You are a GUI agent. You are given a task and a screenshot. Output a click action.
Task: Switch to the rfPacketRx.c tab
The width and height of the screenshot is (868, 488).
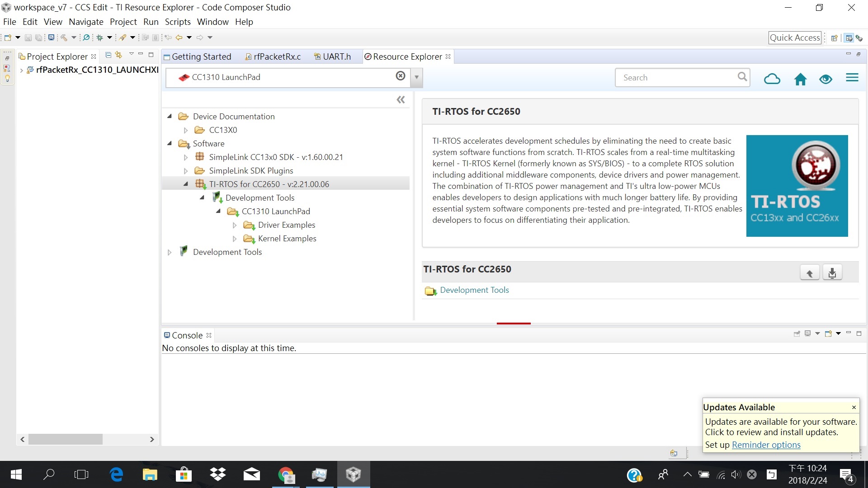tap(277, 56)
